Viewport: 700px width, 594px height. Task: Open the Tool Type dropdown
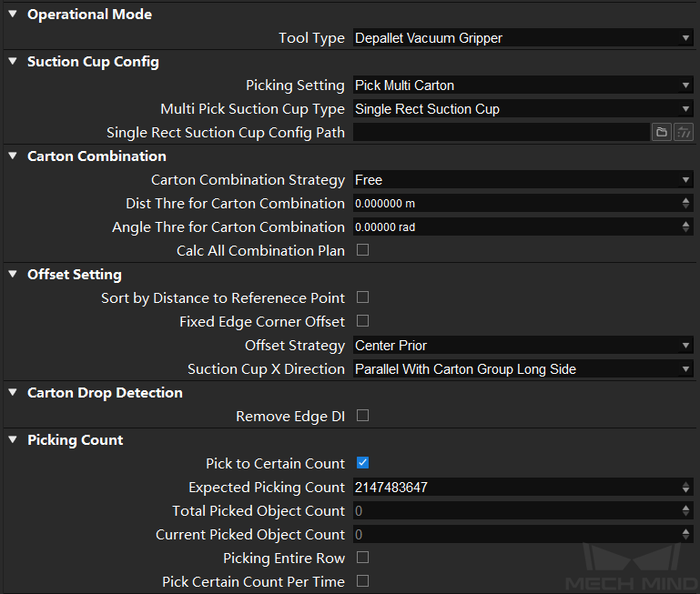point(522,38)
